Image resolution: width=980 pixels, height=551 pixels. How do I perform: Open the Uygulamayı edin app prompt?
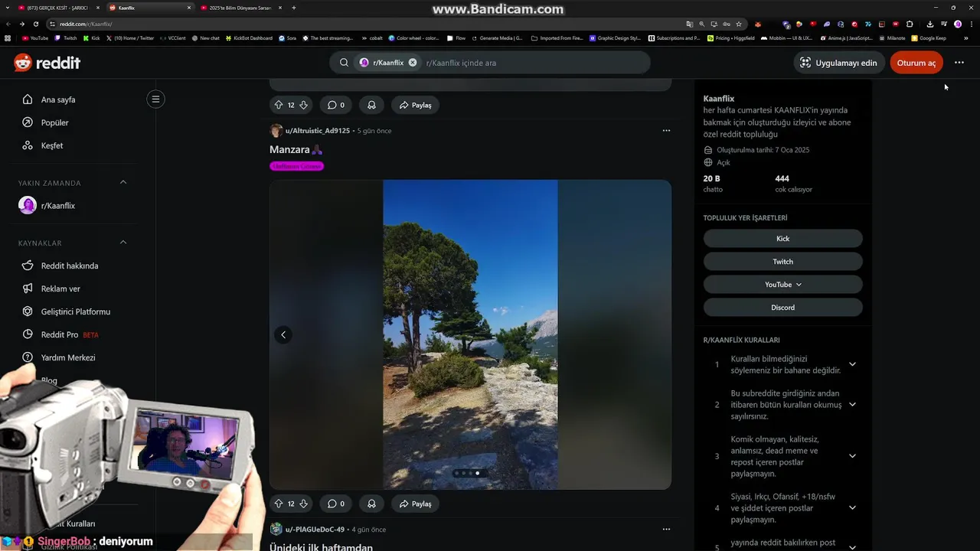pos(838,63)
